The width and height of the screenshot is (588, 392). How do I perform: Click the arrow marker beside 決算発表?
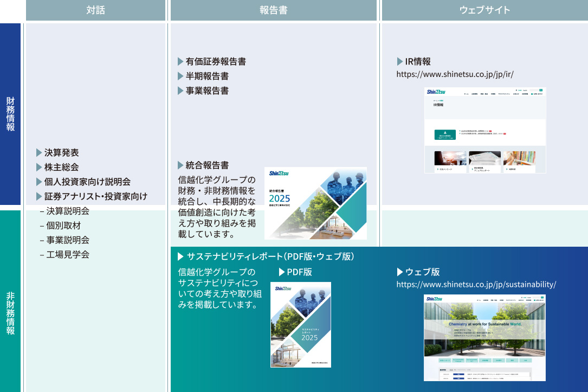39,153
